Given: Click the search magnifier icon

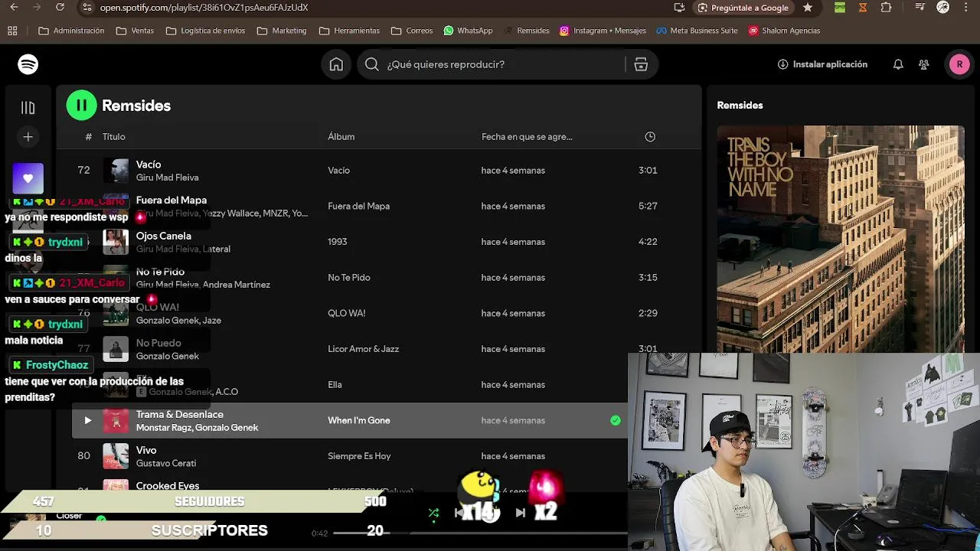Looking at the screenshot, I should (x=372, y=64).
